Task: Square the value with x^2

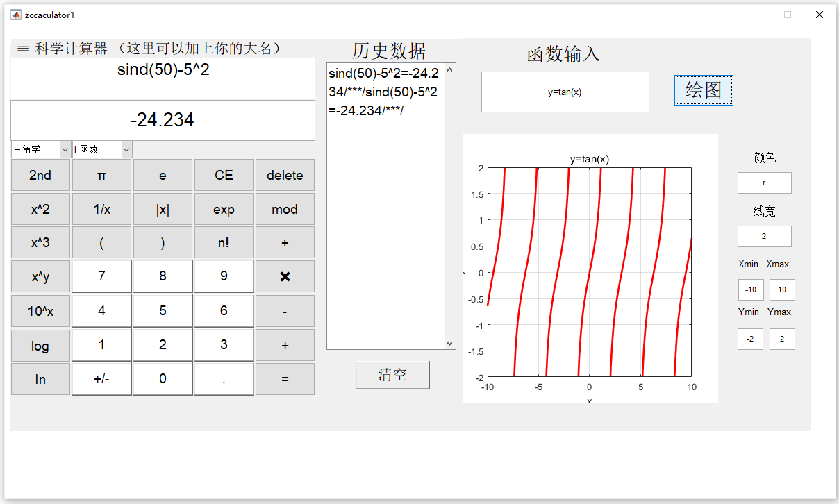Action: pos(40,209)
